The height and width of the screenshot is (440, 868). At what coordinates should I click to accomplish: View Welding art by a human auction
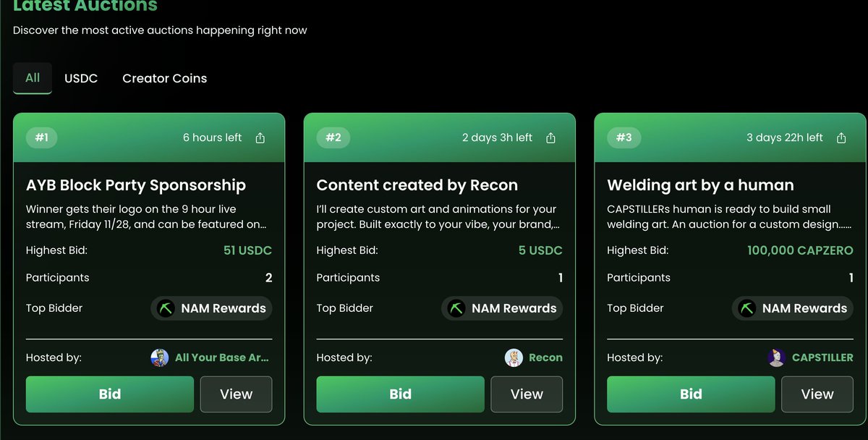click(x=817, y=394)
